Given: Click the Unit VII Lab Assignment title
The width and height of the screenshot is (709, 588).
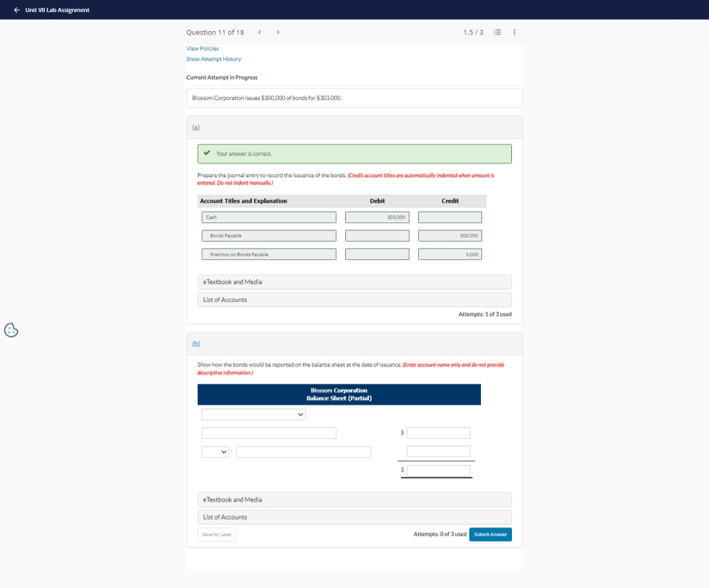Looking at the screenshot, I should pos(57,10).
